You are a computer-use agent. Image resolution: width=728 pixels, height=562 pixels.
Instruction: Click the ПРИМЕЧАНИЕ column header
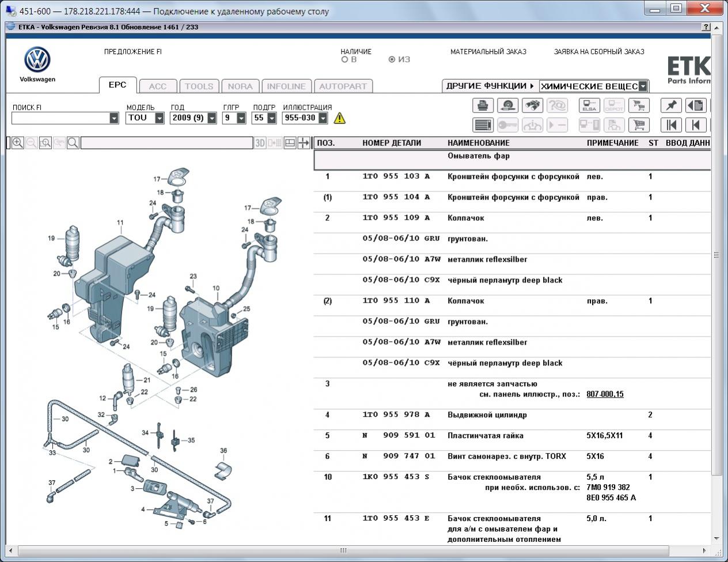(612, 143)
